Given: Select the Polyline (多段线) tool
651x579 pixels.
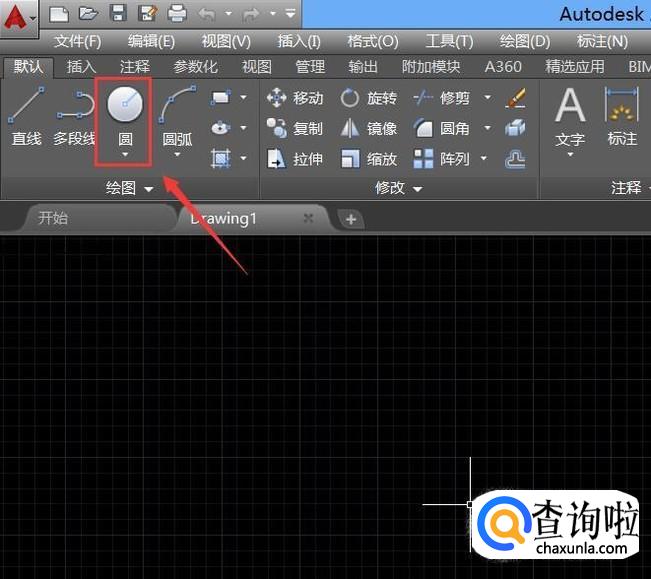Looking at the screenshot, I should pos(75,117).
